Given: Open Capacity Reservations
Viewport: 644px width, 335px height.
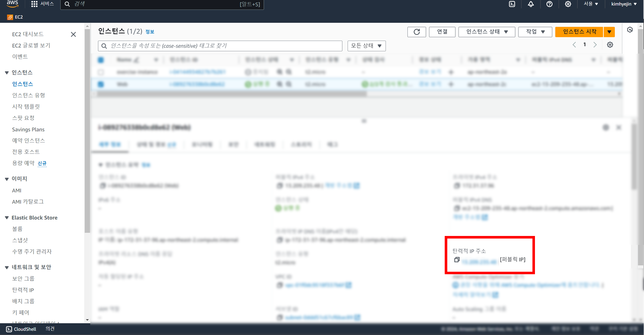Looking at the screenshot, I should 23,163.
